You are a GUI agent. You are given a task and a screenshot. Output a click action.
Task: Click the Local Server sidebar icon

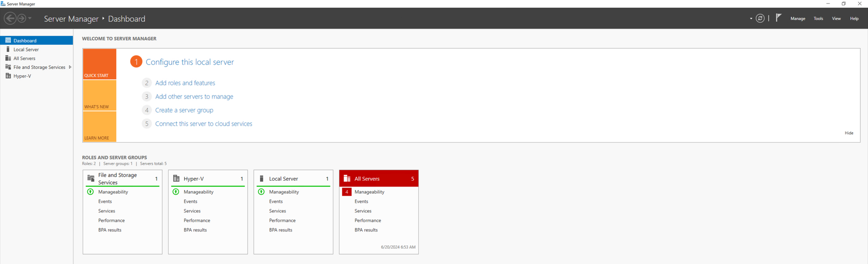click(x=8, y=49)
